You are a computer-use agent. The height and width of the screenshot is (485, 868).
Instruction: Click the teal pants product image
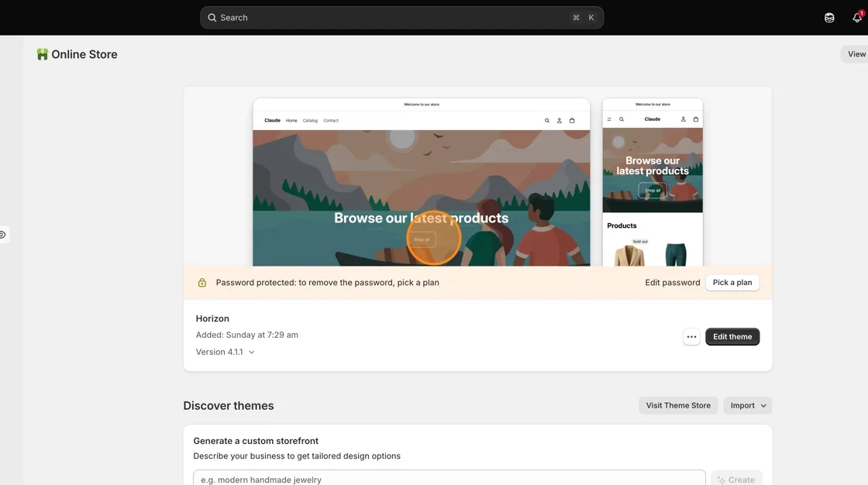(x=675, y=253)
